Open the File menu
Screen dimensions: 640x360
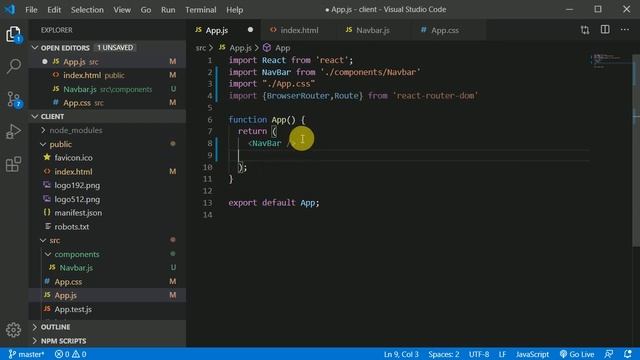coord(31,9)
